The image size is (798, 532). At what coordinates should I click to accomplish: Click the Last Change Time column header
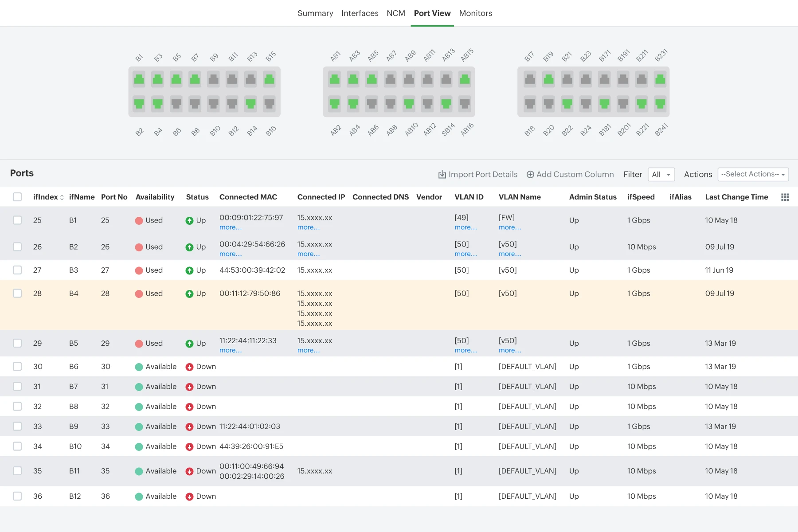click(x=736, y=197)
